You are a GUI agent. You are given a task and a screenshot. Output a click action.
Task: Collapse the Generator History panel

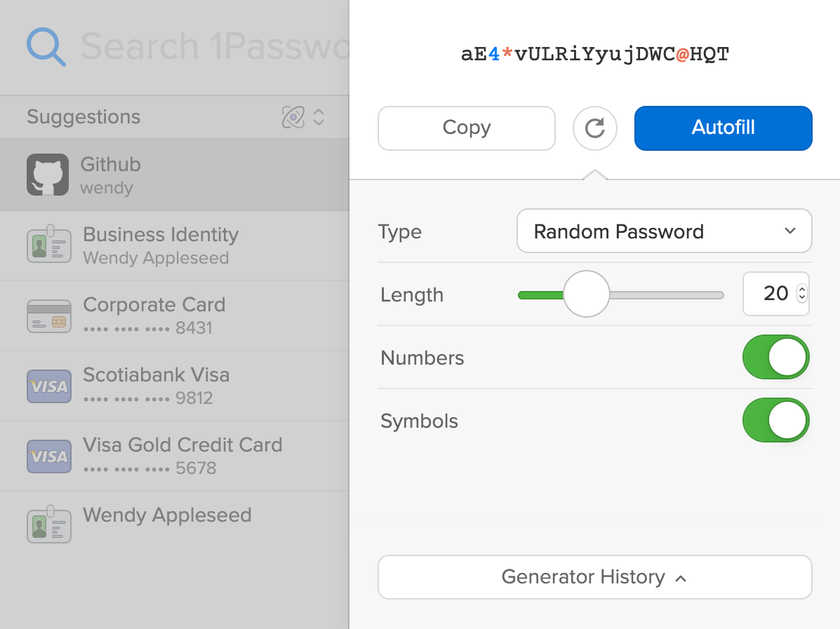pyautogui.click(x=594, y=577)
